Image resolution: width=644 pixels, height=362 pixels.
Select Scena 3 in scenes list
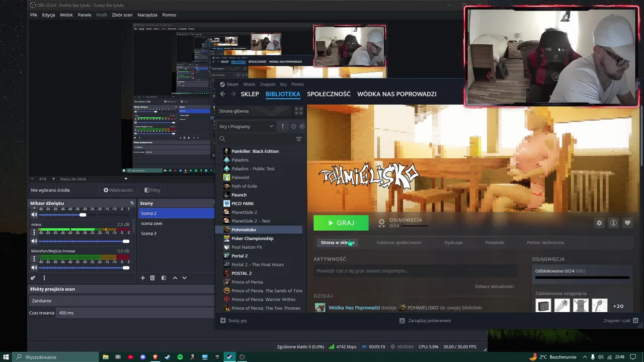tap(176, 233)
